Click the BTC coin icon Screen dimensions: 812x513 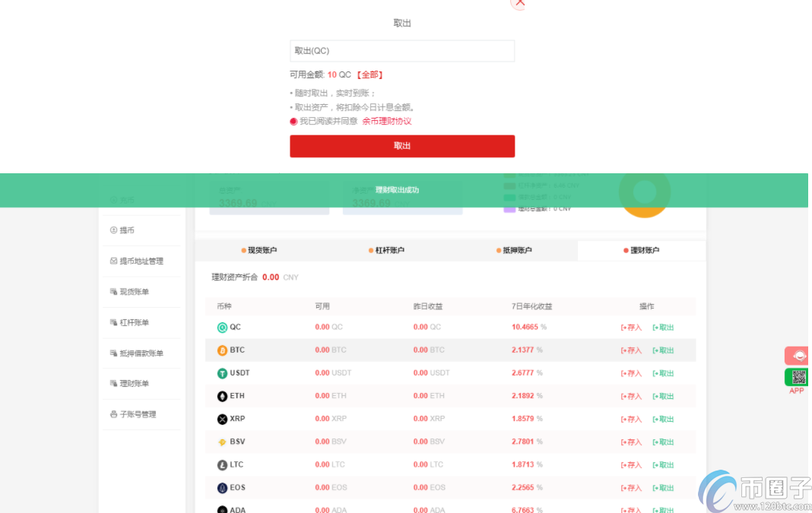coord(222,350)
